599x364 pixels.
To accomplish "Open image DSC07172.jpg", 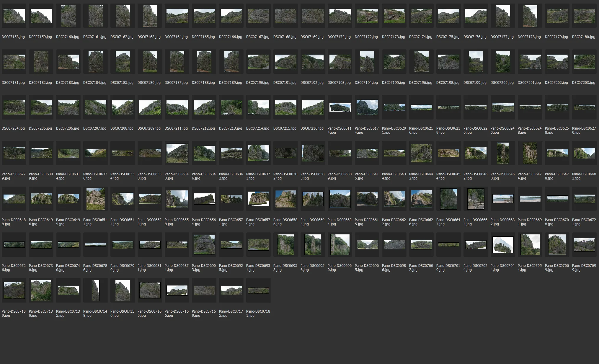I will 367,16.
